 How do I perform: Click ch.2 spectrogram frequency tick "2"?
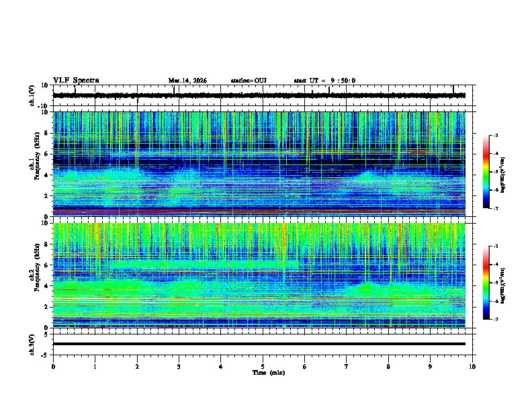pos(47,307)
